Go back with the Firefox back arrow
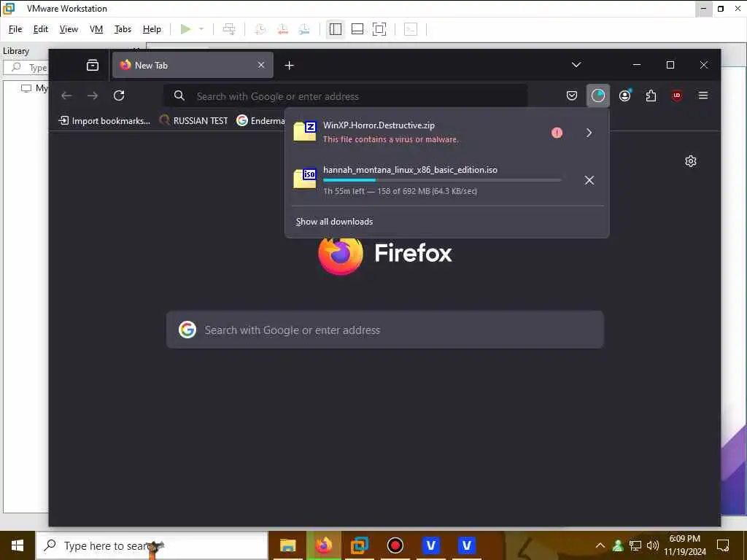Screen dimensions: 747x560 coord(66,96)
